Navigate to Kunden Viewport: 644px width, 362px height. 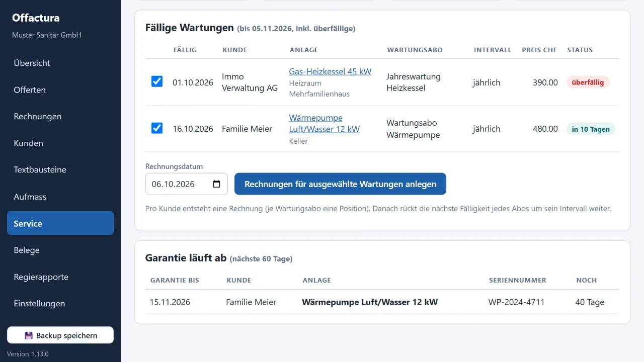60,143
